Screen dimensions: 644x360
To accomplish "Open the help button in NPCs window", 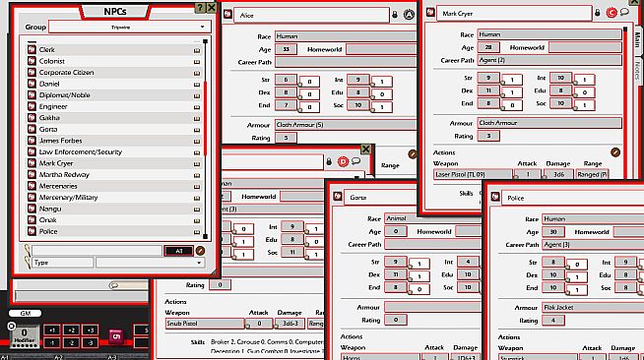I will (200, 8).
